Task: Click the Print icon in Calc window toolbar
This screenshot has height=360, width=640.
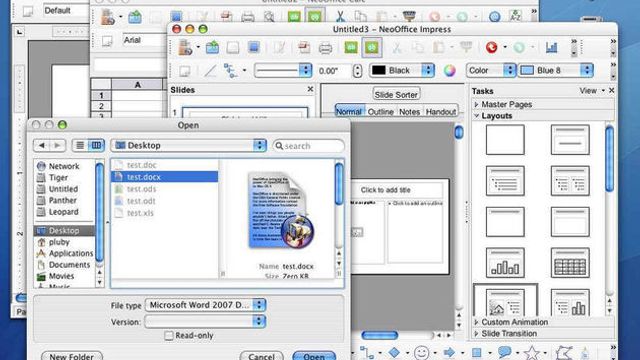Action: pyautogui.click(x=248, y=17)
